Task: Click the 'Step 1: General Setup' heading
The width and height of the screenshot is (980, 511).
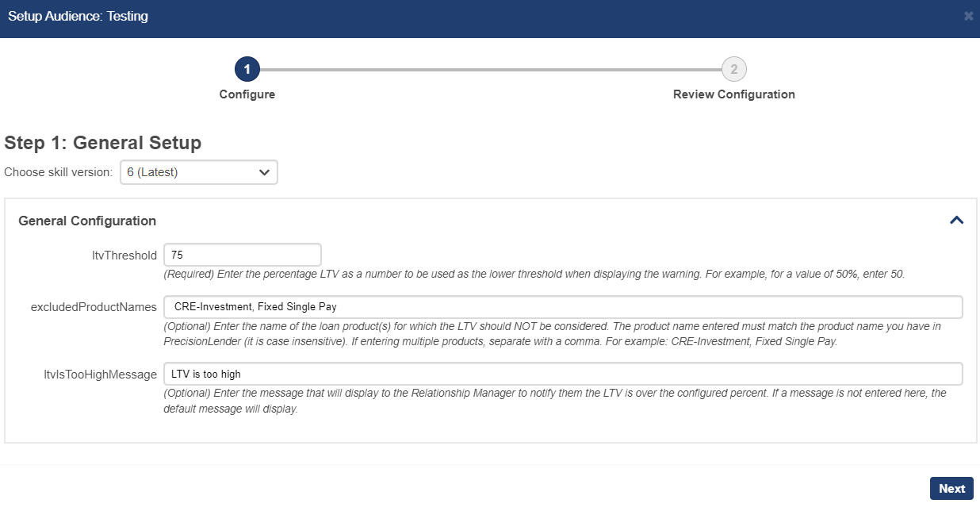Action: 103,143
